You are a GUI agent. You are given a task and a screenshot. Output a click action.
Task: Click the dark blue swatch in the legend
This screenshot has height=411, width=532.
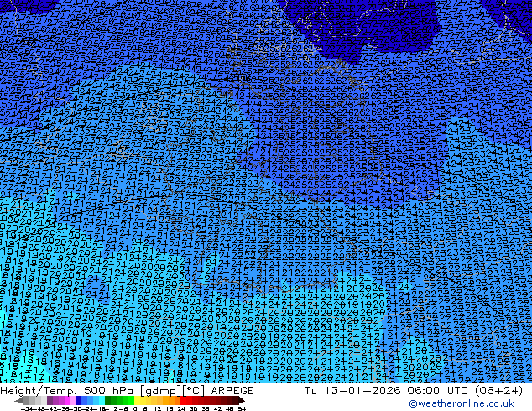click(79, 400)
